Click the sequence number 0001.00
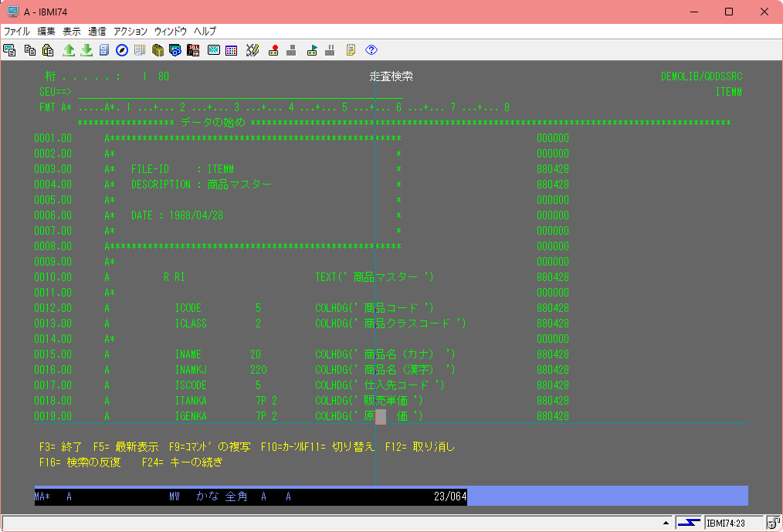The height and width of the screenshot is (532, 783). pos(53,138)
